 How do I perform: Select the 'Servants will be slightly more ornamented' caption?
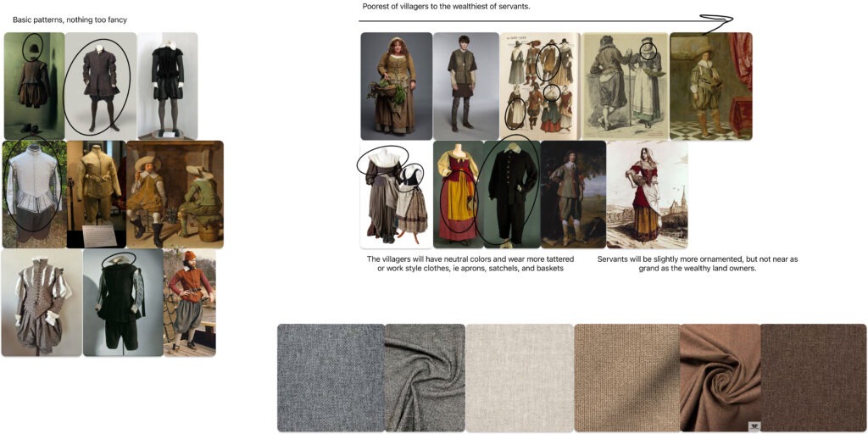[x=698, y=264]
